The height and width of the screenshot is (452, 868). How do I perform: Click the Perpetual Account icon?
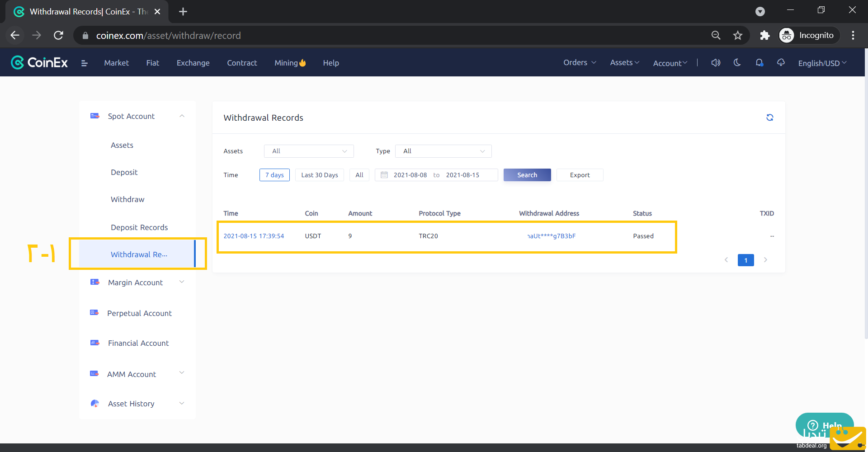point(94,313)
